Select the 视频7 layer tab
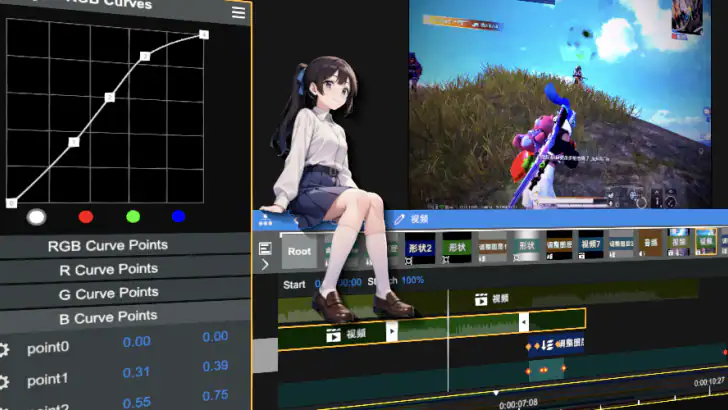 pos(591,244)
